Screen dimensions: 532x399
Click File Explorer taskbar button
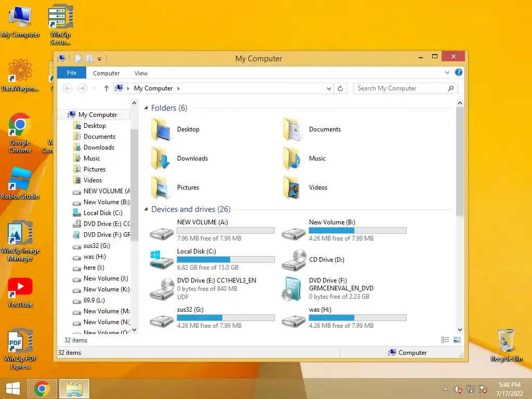(74, 389)
